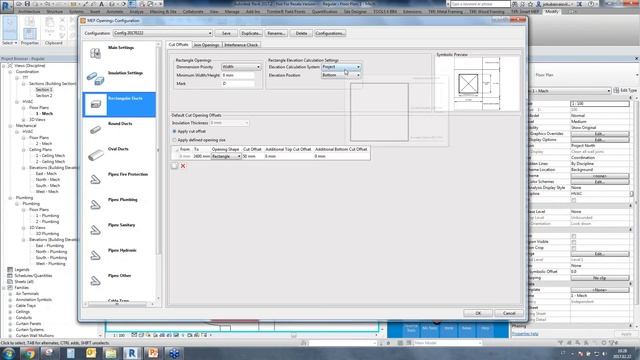Select Sheets (all) in Project Browser
The width and height of the screenshot is (640, 360).
tap(24, 282)
